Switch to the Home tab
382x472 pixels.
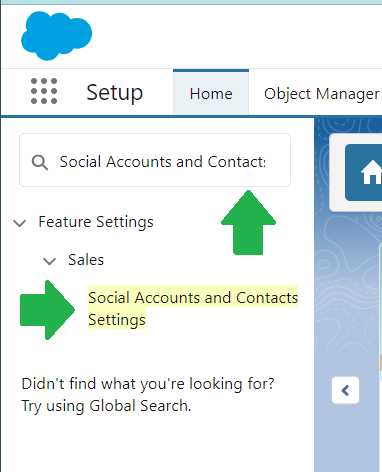(x=211, y=93)
